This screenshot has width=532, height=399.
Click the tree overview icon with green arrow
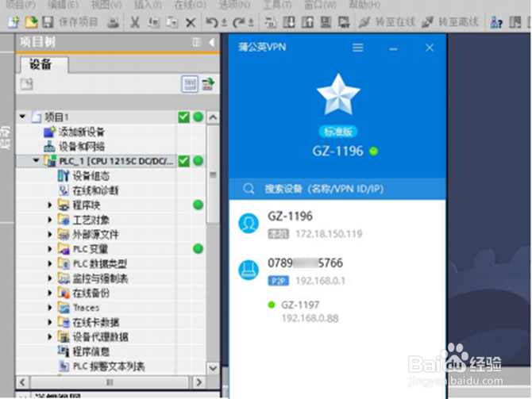208,84
